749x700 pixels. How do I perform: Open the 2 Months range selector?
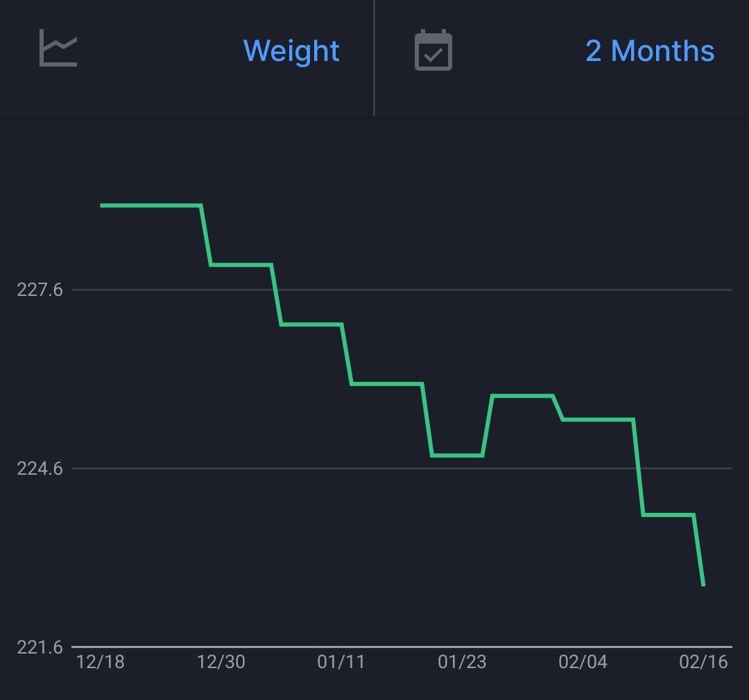pos(649,51)
